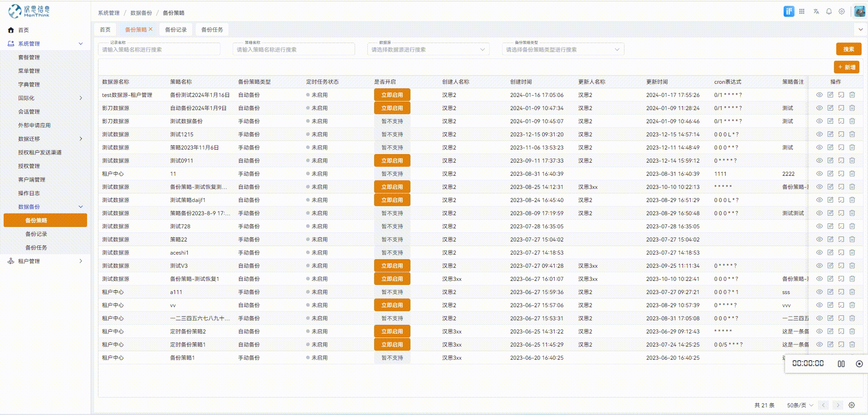
Task: Switch to the 备份记录 tab
Action: pyautogui.click(x=176, y=29)
